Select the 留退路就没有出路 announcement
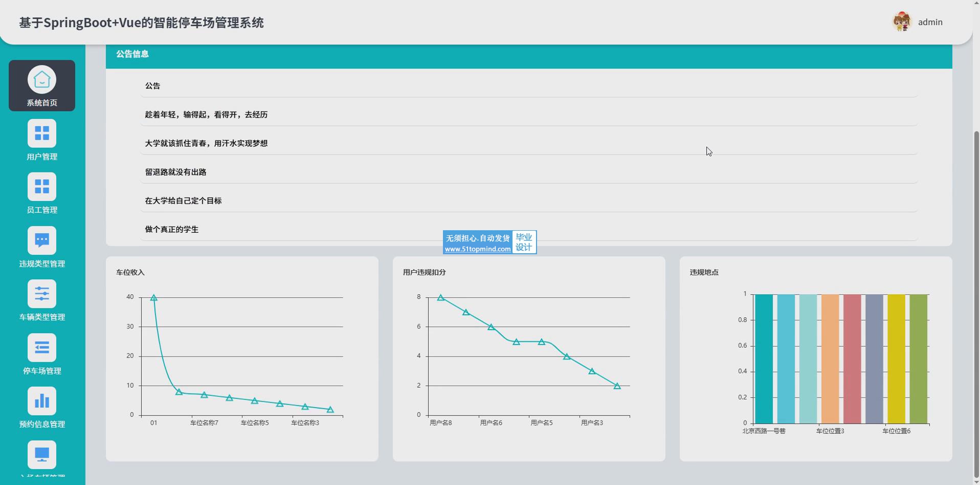 coord(175,172)
